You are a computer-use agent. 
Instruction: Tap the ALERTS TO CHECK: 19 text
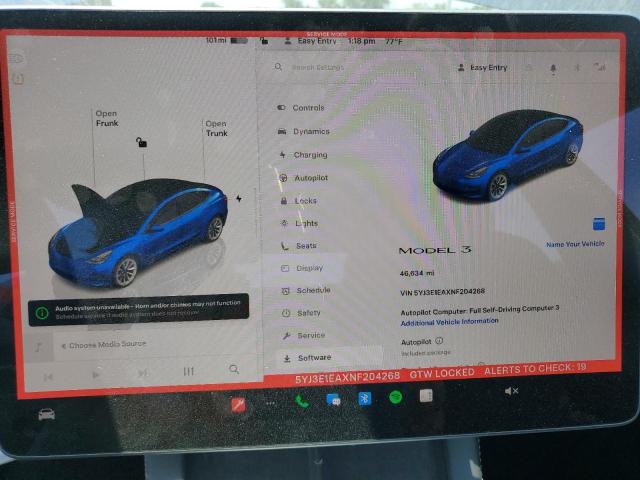pos(535,369)
